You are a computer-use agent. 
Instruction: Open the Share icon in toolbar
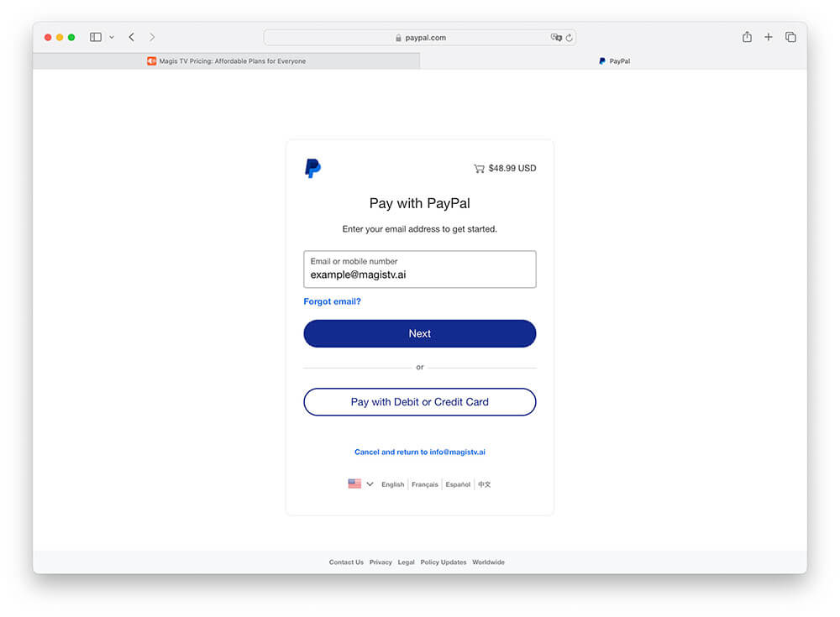747,36
